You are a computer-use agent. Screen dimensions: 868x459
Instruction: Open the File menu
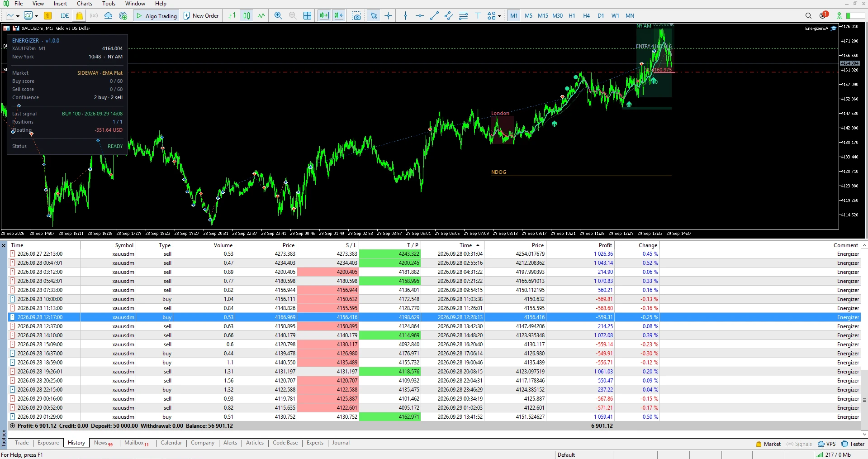[19, 4]
